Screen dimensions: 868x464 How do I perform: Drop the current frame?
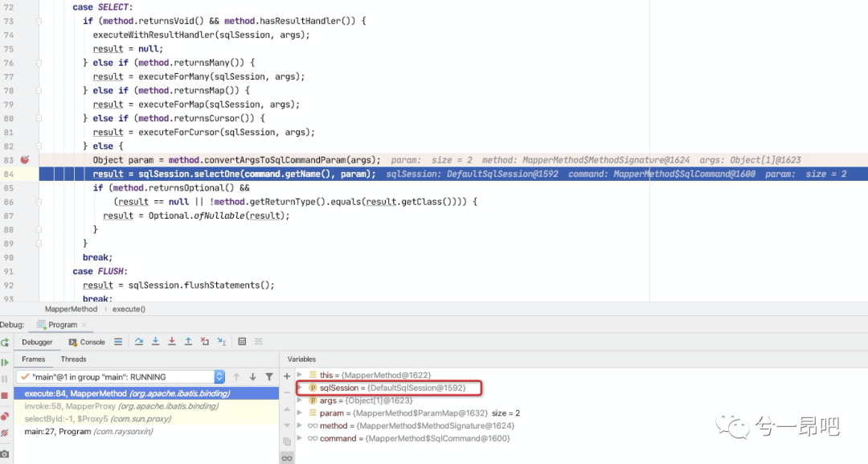pyautogui.click(x=205, y=342)
